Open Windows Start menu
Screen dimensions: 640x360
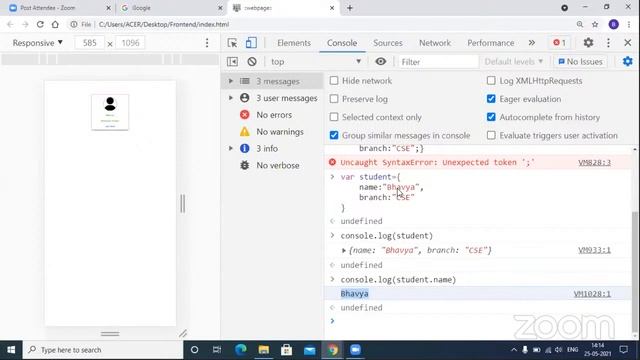[x=11, y=350]
